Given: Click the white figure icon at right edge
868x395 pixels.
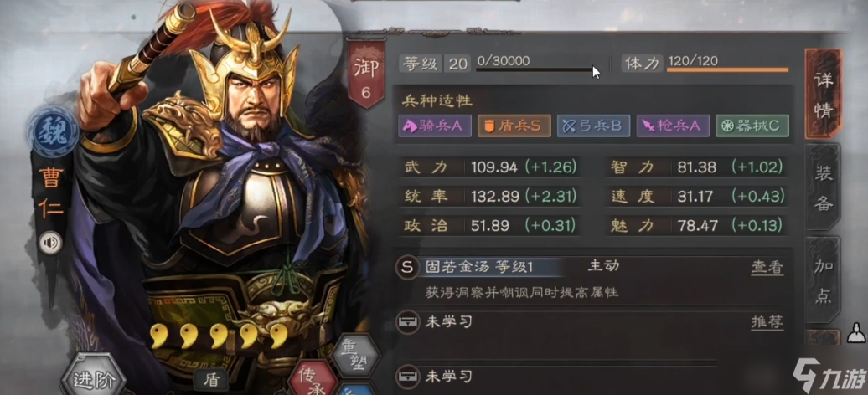Looking at the screenshot, I should [855, 334].
